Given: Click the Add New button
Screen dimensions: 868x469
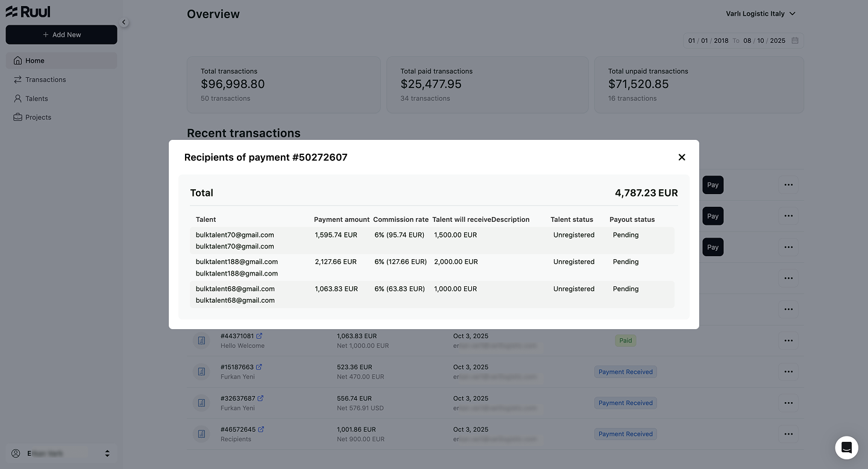Looking at the screenshot, I should pyautogui.click(x=61, y=34).
